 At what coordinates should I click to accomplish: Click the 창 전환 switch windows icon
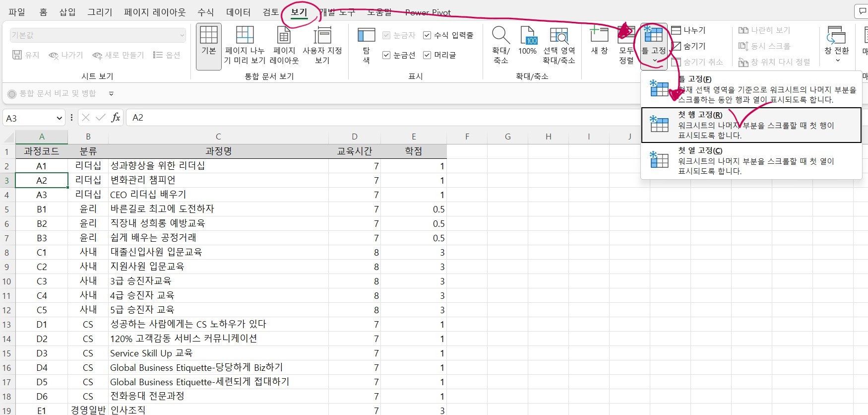coord(836,36)
